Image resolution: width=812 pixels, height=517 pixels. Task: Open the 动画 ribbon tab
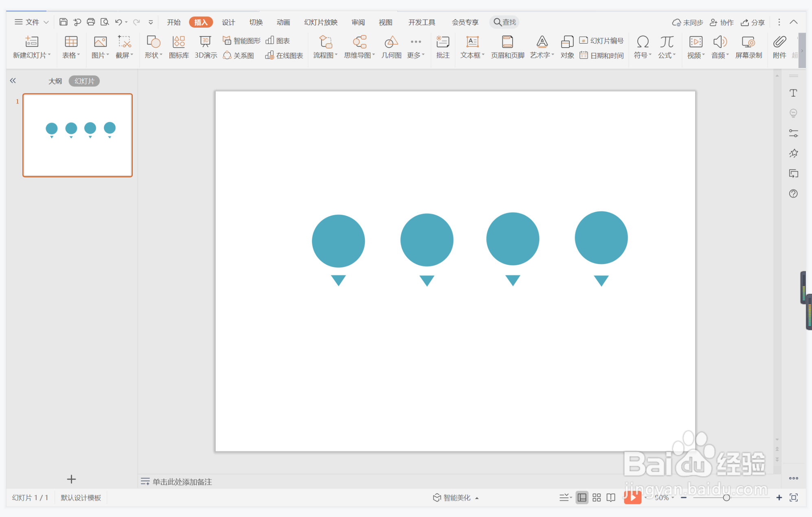click(x=283, y=22)
